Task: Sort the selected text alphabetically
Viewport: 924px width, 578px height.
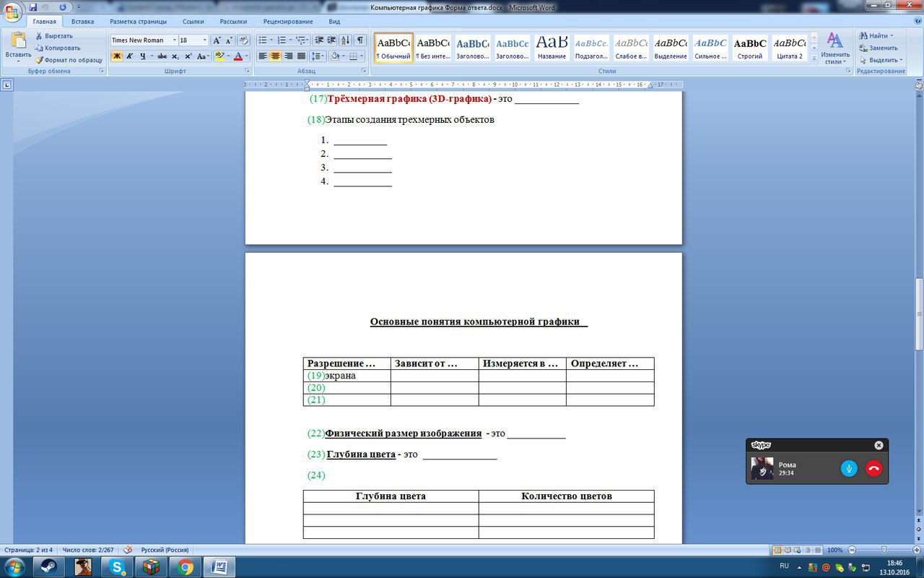Action: (346, 40)
